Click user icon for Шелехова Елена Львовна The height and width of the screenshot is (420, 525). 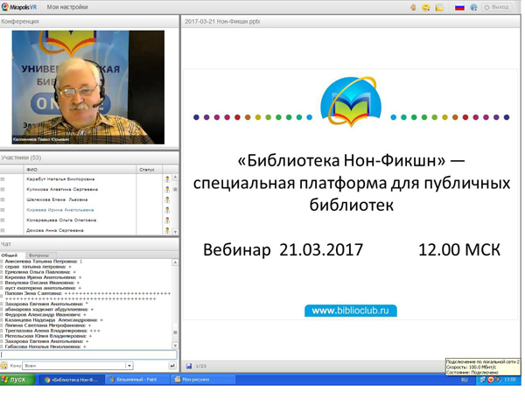[x=167, y=200]
